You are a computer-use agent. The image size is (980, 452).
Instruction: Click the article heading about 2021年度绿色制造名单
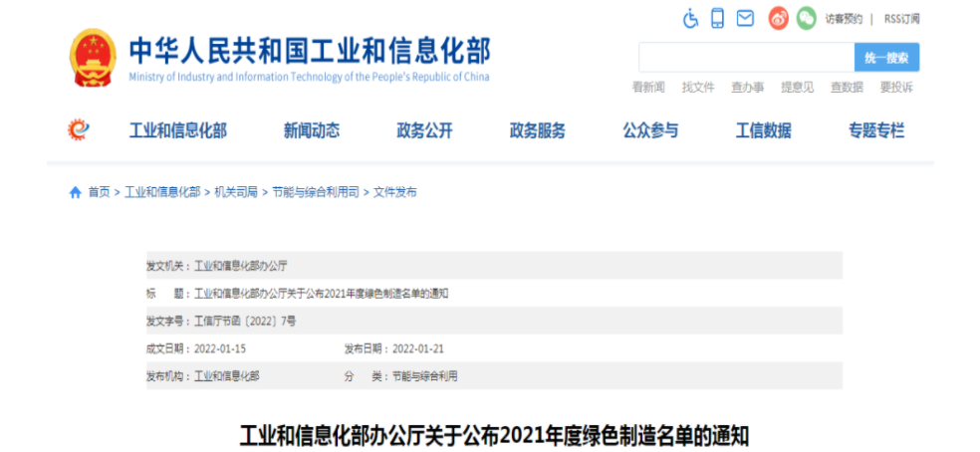click(494, 436)
